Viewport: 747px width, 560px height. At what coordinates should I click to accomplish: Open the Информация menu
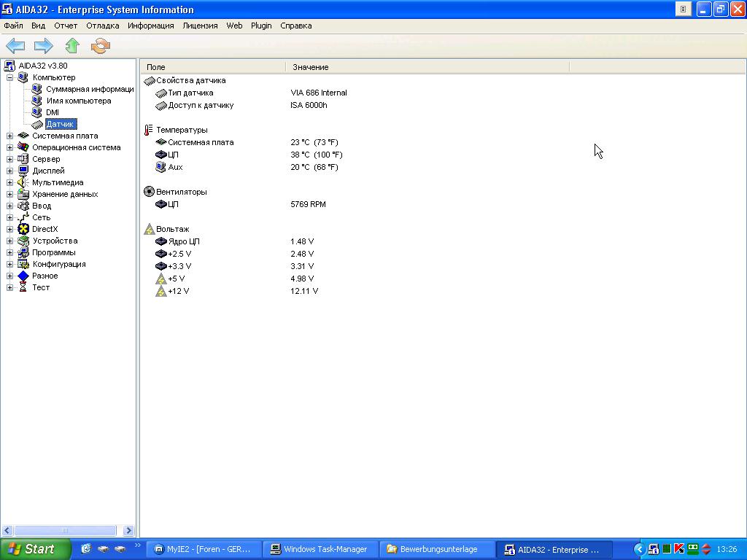click(x=150, y=26)
